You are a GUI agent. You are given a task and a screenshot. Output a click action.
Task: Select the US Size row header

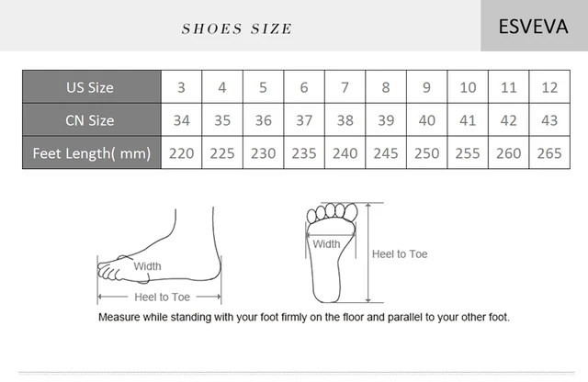click(x=92, y=87)
